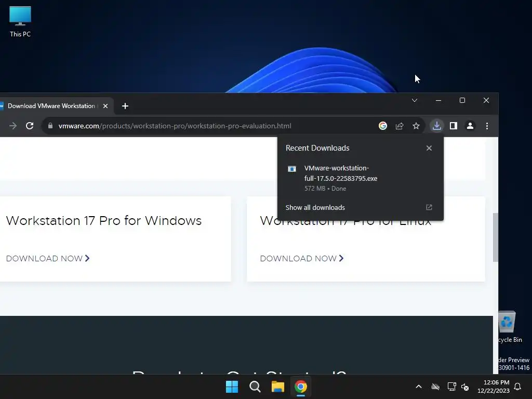Open notifications bell icon
The image size is (532, 399).
click(517, 387)
